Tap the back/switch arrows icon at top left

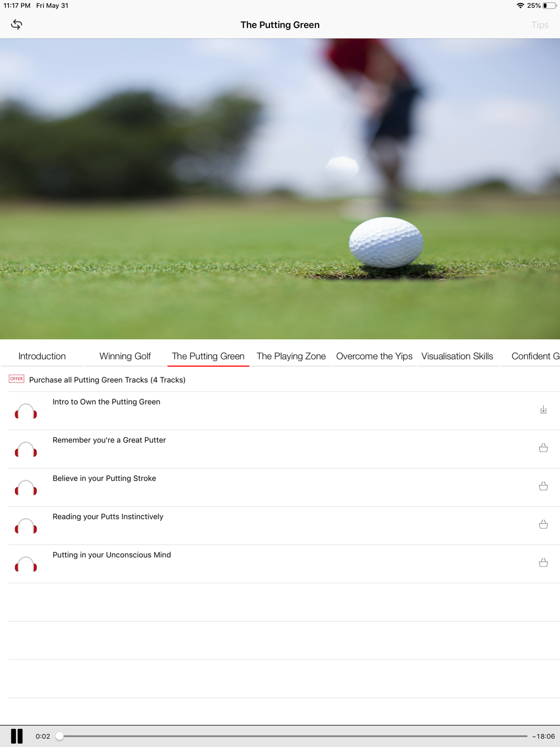tap(17, 25)
